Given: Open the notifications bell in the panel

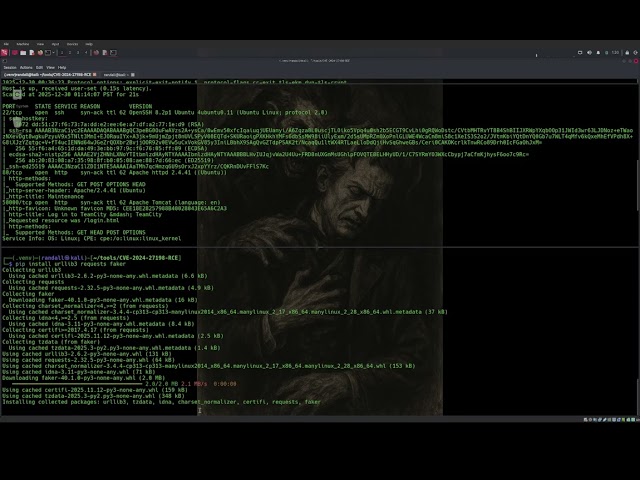Looking at the screenshot, I should pos(598,53).
